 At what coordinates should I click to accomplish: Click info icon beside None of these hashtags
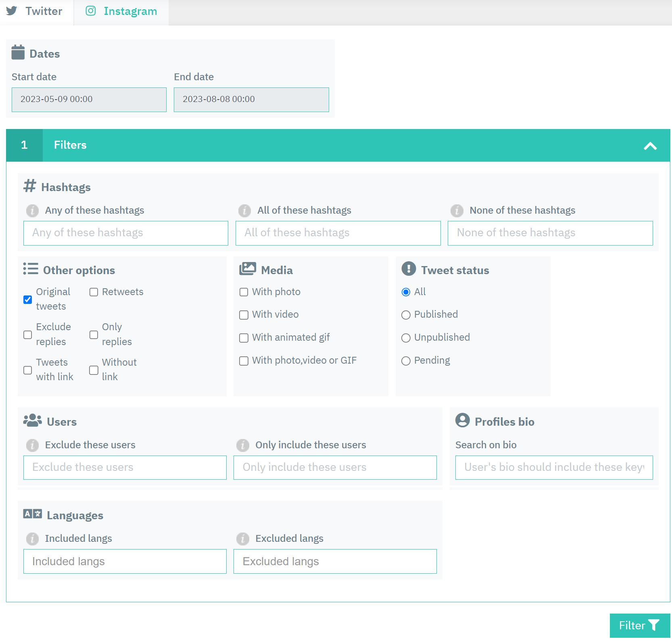457,210
